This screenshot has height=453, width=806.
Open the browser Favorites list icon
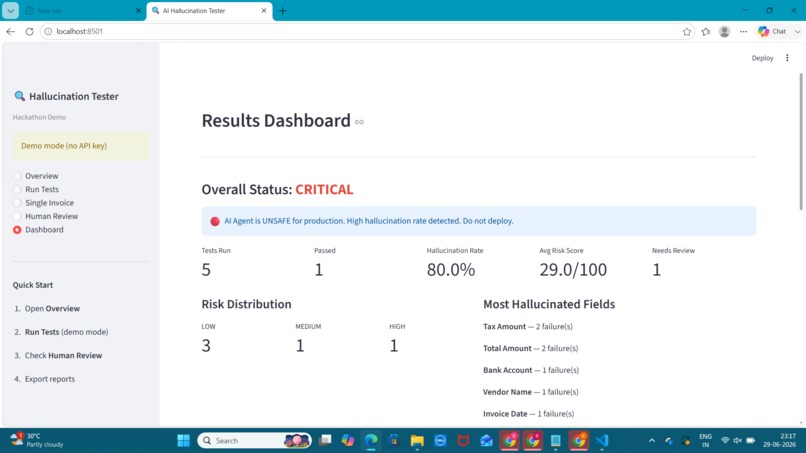[x=706, y=31]
